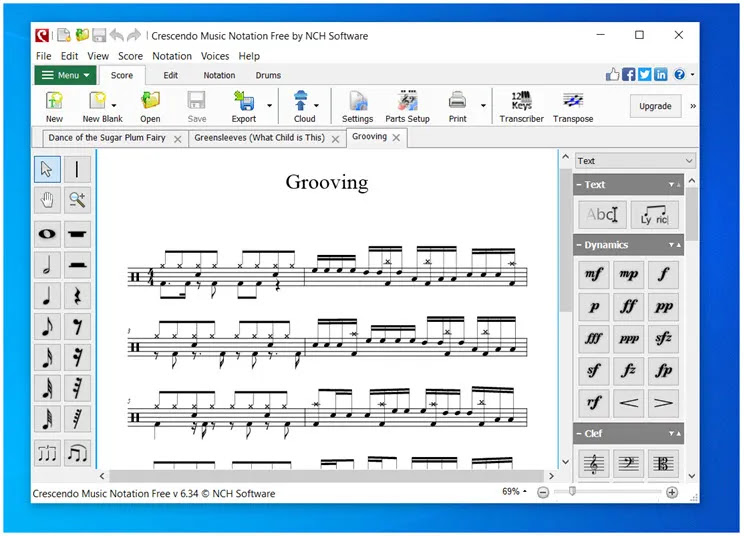Image resolution: width=744 pixels, height=536 pixels.
Task: Expand the Export dropdown arrow
Action: coord(270,105)
